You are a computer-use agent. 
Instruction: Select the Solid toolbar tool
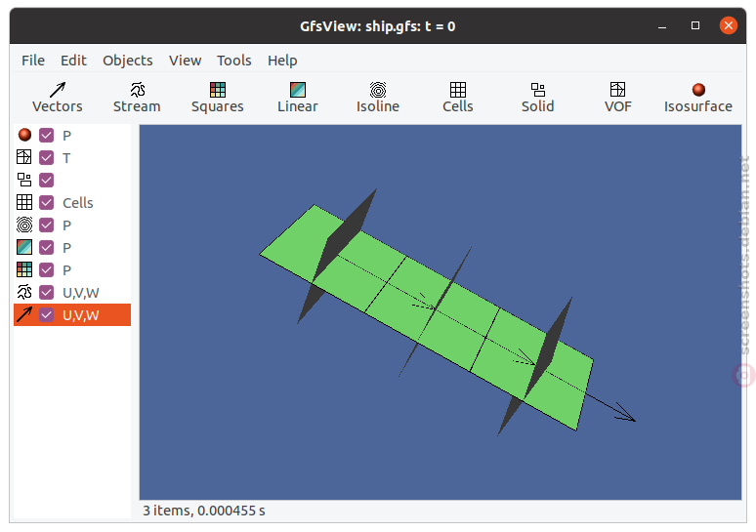click(537, 98)
